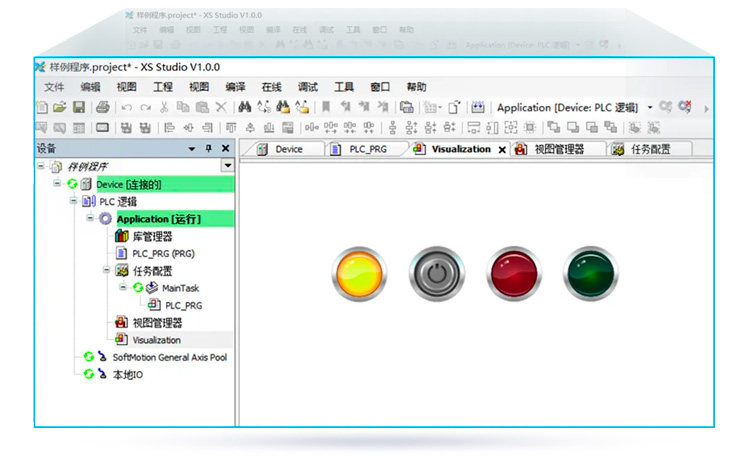Open the 编译 menu
This screenshot has height=456, width=750.
(x=235, y=87)
